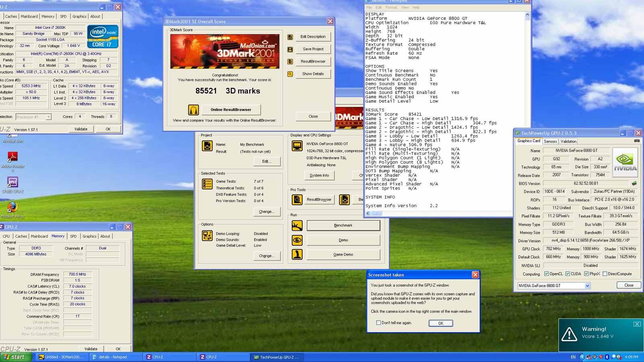Expand hidden tray icons with the arrow

582,357
